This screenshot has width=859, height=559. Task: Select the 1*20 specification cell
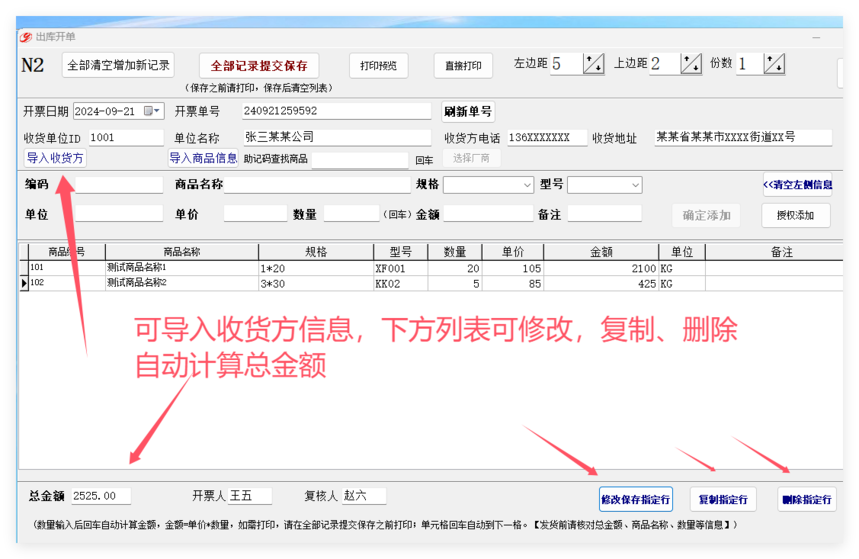[316, 268]
